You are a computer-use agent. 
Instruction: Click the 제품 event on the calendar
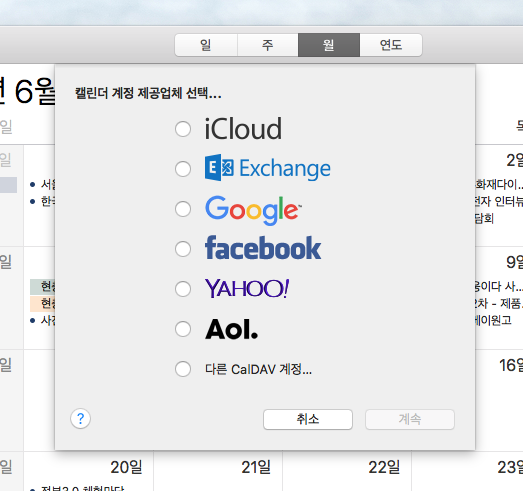point(499,304)
